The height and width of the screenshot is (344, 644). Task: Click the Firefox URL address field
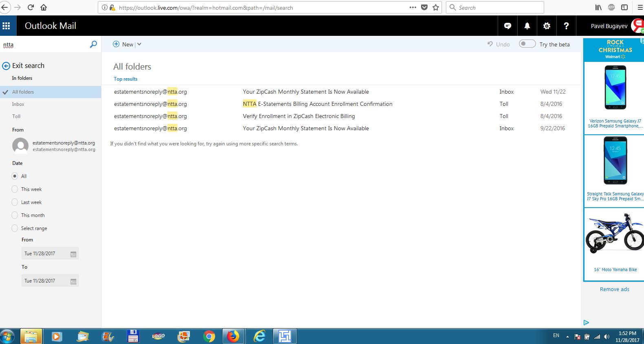coord(261,7)
